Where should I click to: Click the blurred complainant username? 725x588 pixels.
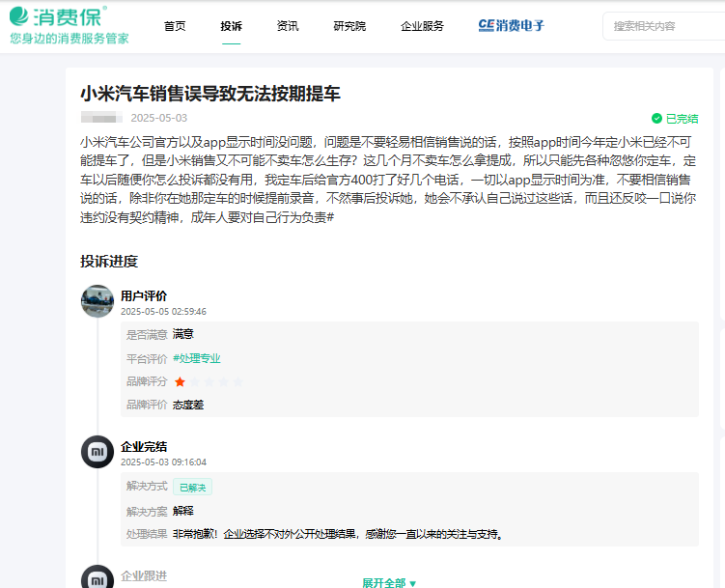101,118
